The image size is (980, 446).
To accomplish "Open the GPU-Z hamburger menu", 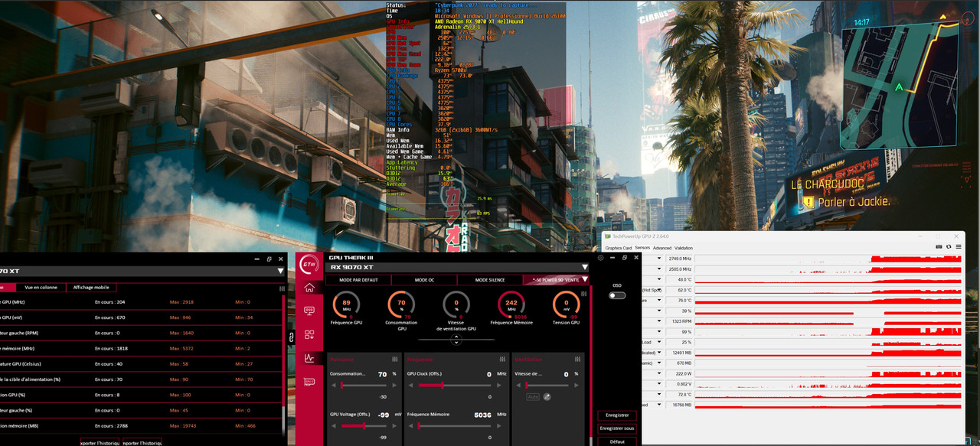I will [958, 247].
